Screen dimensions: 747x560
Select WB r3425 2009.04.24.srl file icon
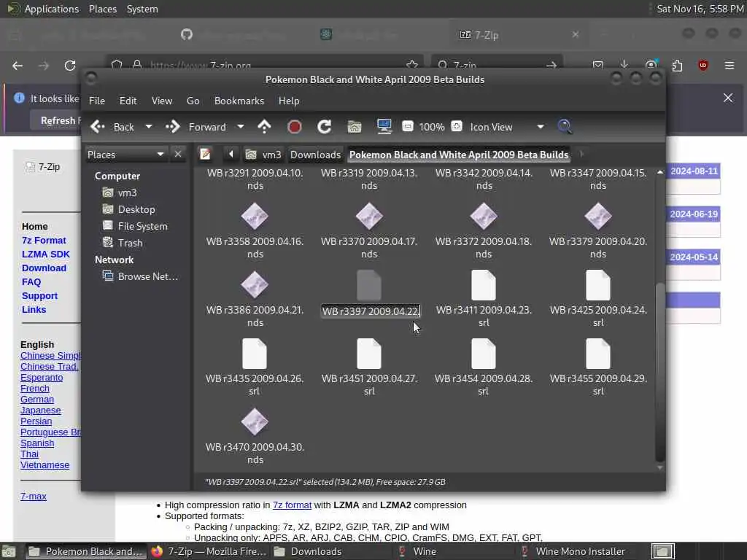pos(598,285)
